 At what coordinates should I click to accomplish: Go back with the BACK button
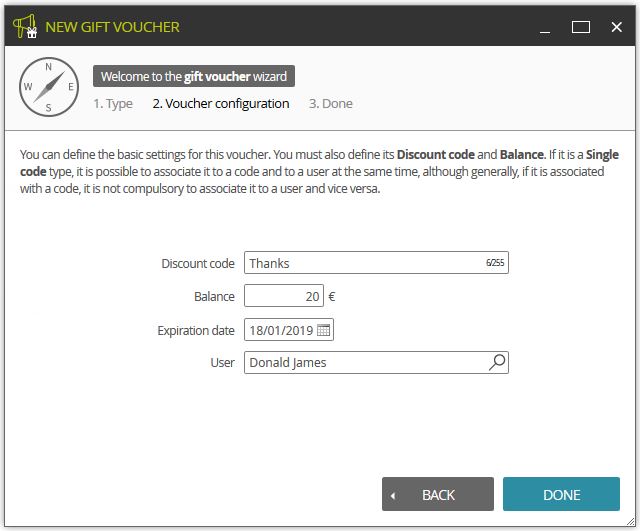coord(438,494)
